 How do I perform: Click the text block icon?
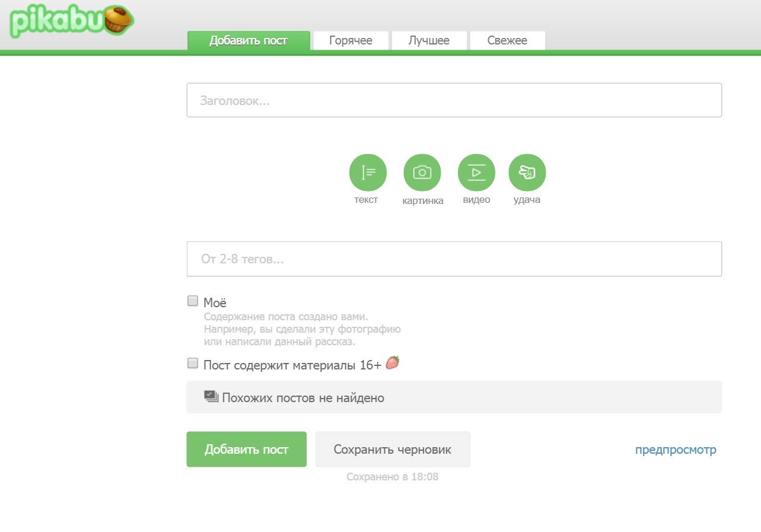(368, 173)
